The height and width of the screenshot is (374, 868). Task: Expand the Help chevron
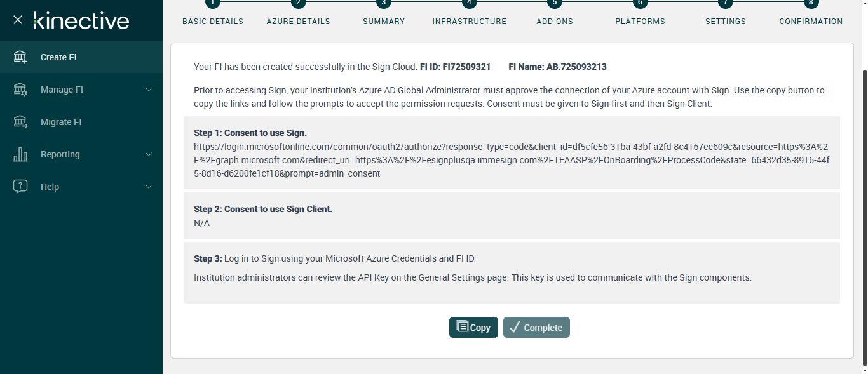tap(149, 187)
